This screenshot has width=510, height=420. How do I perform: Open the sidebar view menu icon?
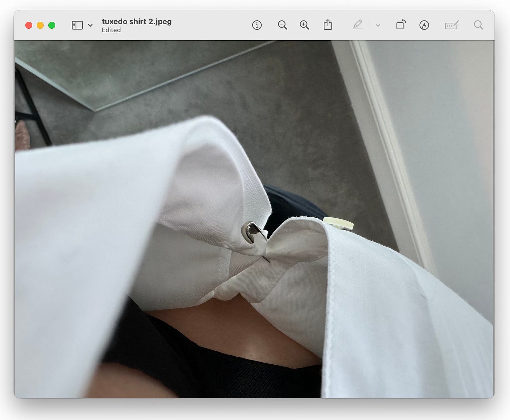(x=77, y=25)
